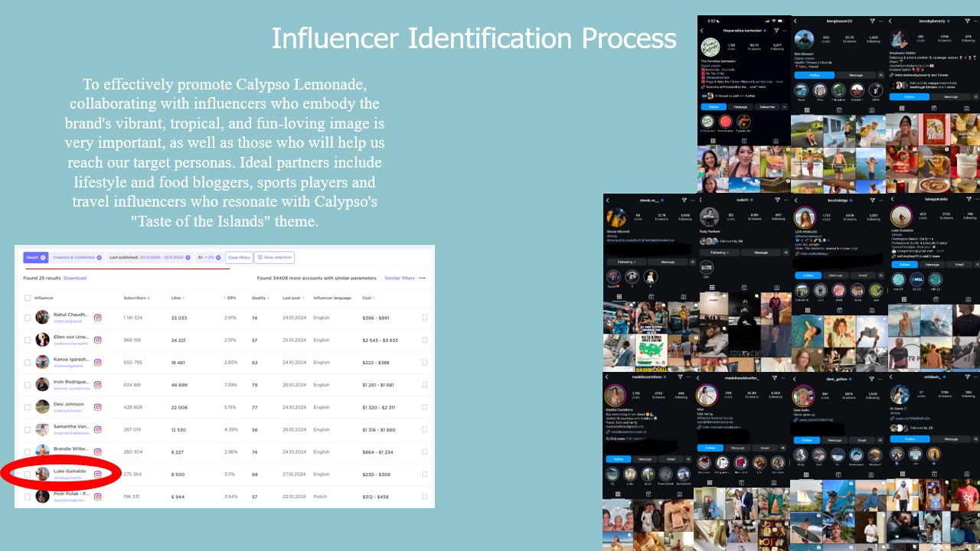Check the Rahul Chaudhary row checkbox

28,318
